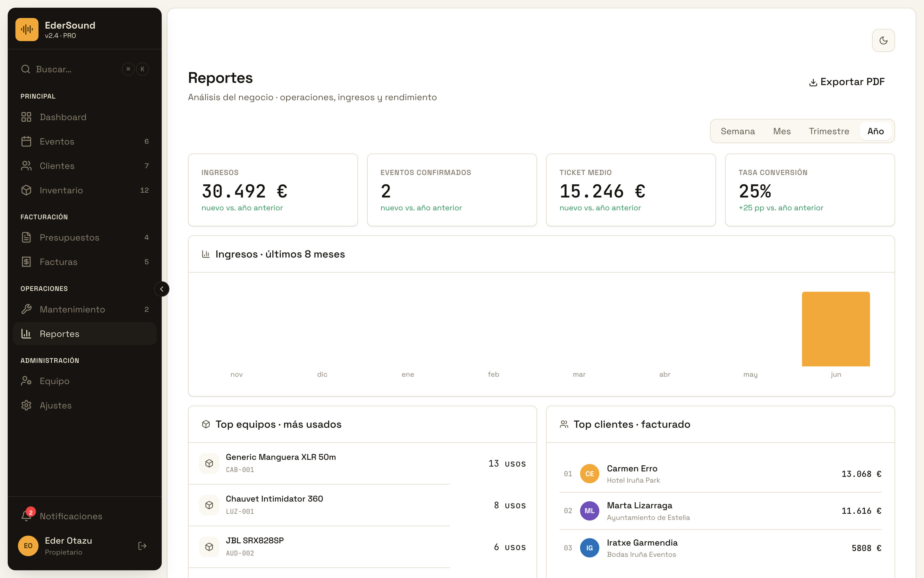Image resolution: width=924 pixels, height=578 pixels.
Task: Click the Inventario box icon
Action: [x=26, y=190]
